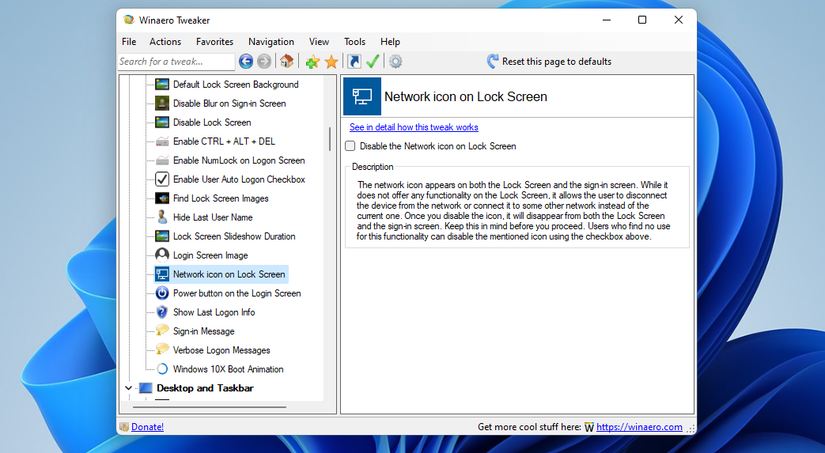Select Login Screen Image tweak
The height and width of the screenshot is (453, 825).
pos(210,255)
